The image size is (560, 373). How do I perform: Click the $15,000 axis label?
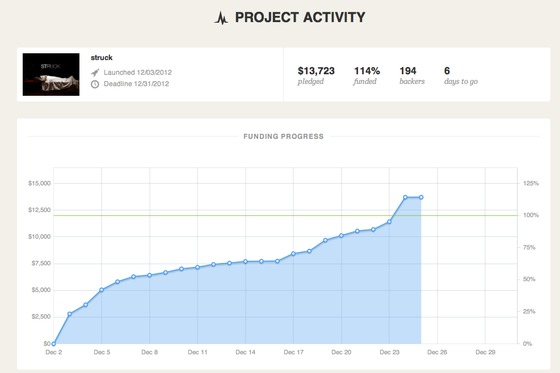tap(40, 183)
